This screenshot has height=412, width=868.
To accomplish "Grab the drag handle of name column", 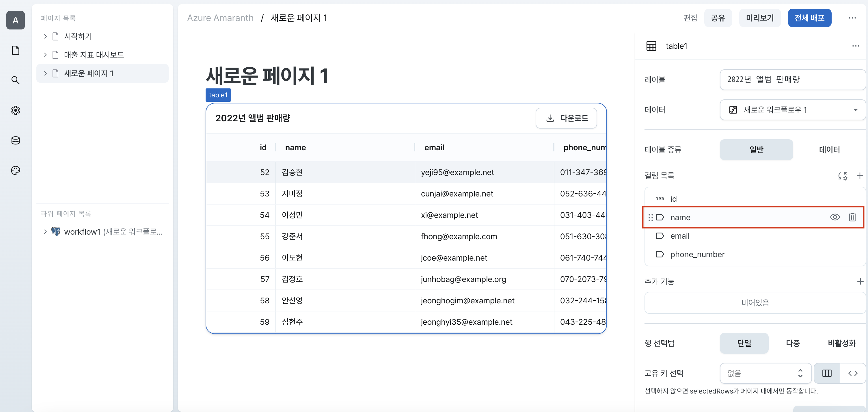I will click(651, 218).
